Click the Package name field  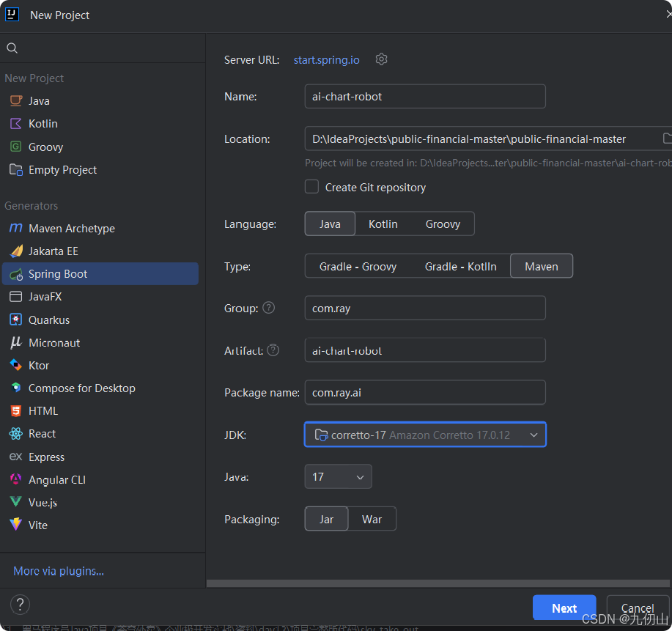point(425,392)
